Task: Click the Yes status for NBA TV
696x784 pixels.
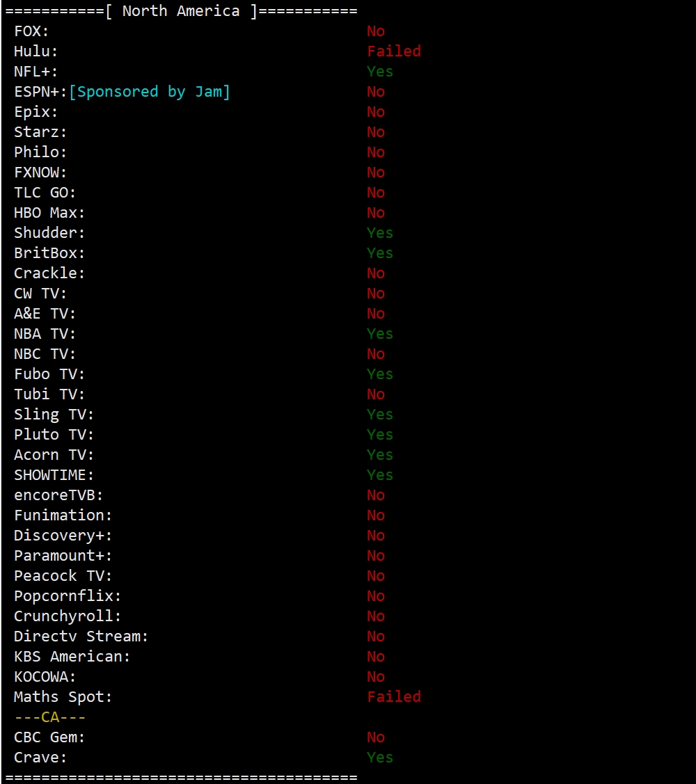Action: point(380,334)
